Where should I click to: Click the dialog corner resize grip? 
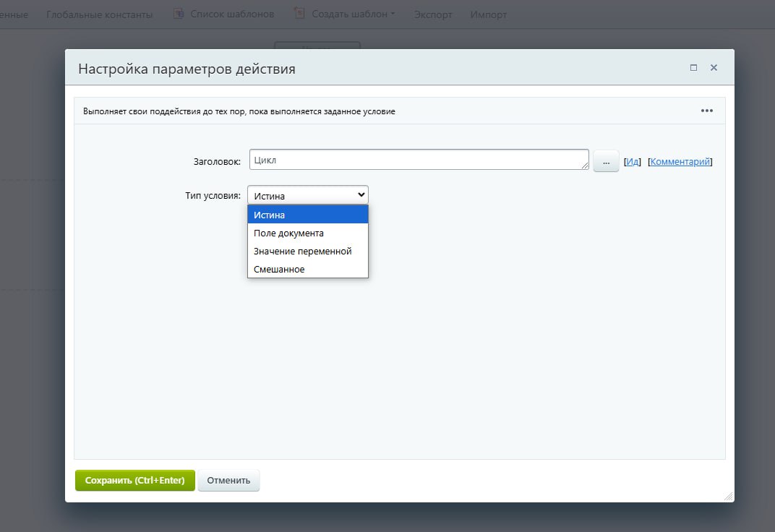[x=729, y=497]
